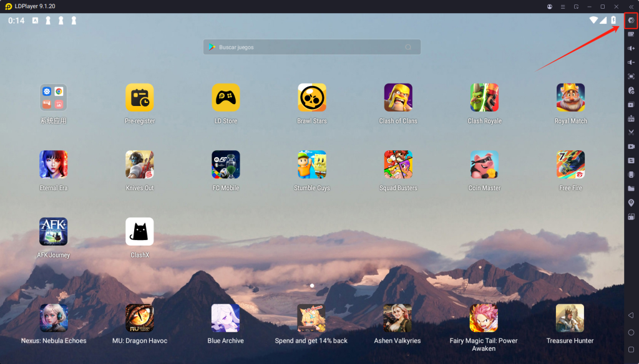639x364 pixels.
Task: Start Clash Royale
Action: [x=484, y=98]
